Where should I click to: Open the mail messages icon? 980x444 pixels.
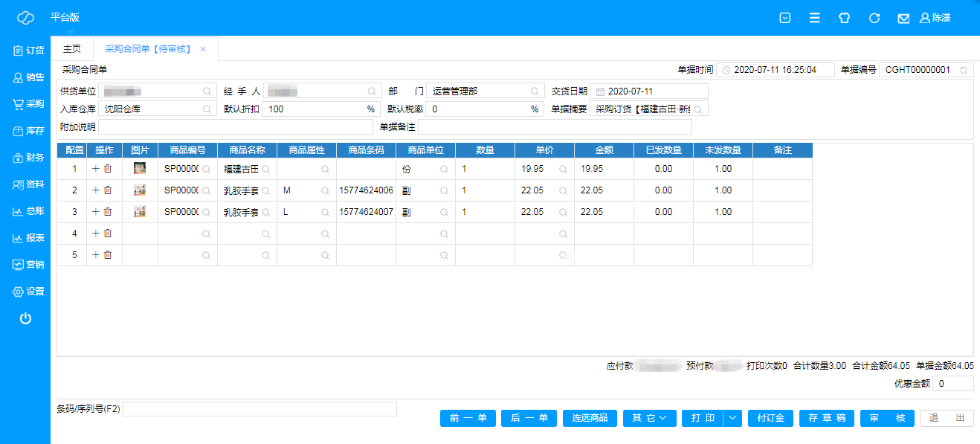click(903, 18)
